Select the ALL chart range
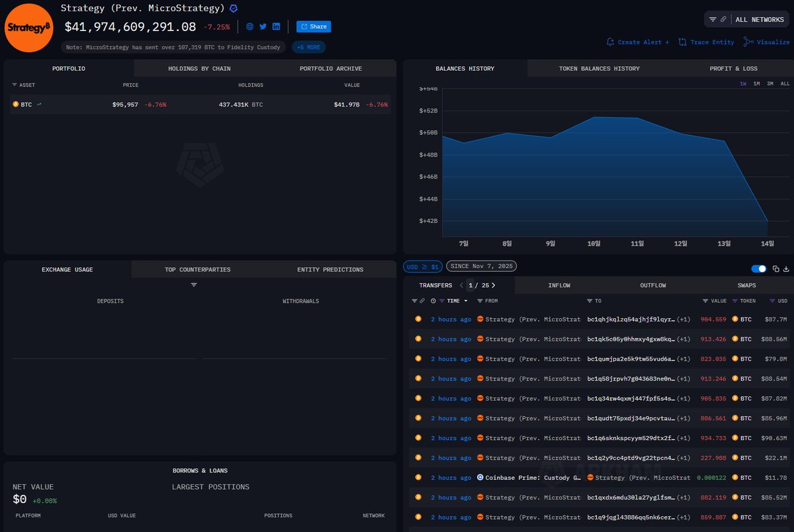The image size is (794, 532). [785, 84]
